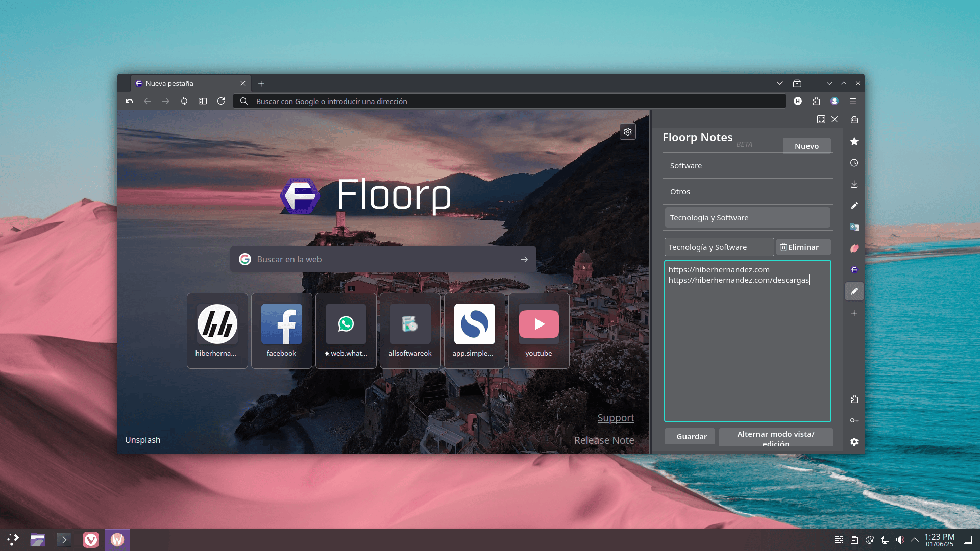Open the extensions puzzle icon in toolbar
The image size is (980, 551).
pyautogui.click(x=816, y=101)
